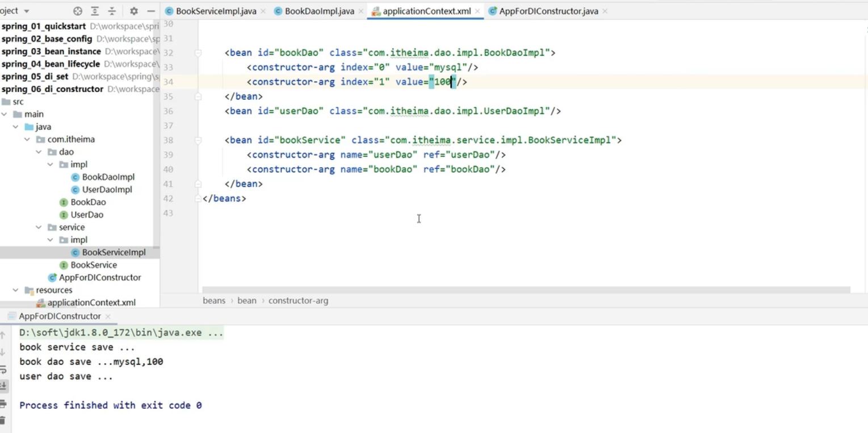This screenshot has height=433, width=868.
Task: Select the AppForDIConstructor run tab
Action: 60,316
